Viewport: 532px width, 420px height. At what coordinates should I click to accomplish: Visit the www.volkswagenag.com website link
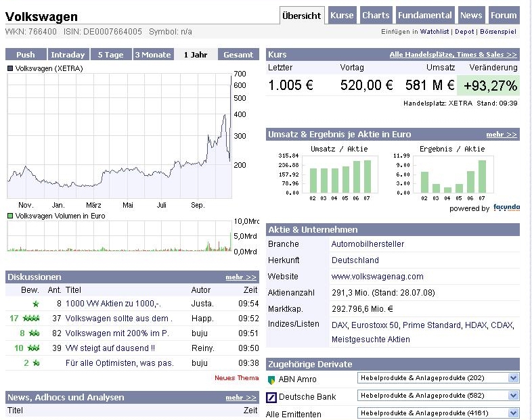click(377, 276)
